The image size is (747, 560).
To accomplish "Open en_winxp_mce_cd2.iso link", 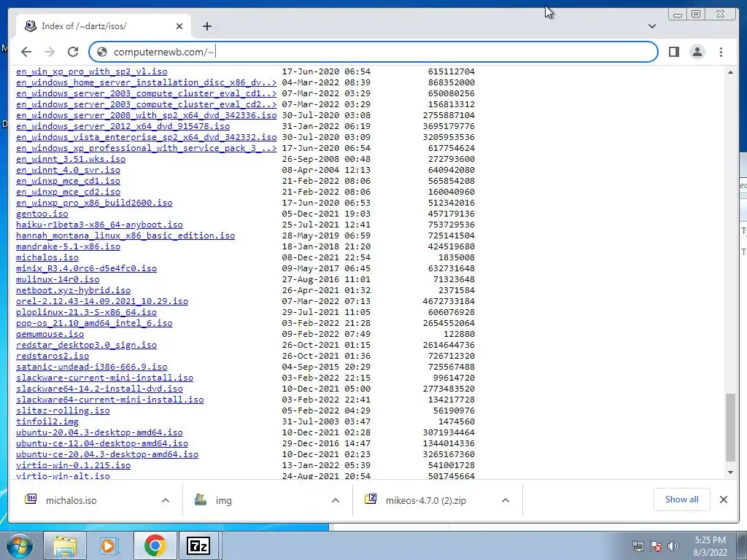I will coord(68,192).
